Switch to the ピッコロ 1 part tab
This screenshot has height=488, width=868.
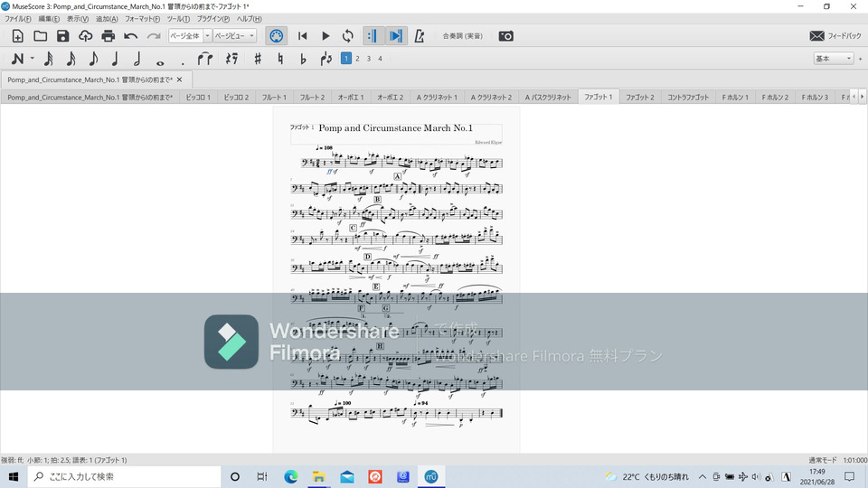point(198,98)
